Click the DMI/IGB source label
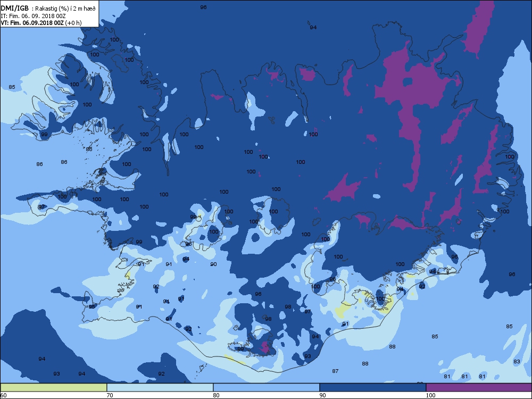The image size is (532, 399). [x=15, y=9]
